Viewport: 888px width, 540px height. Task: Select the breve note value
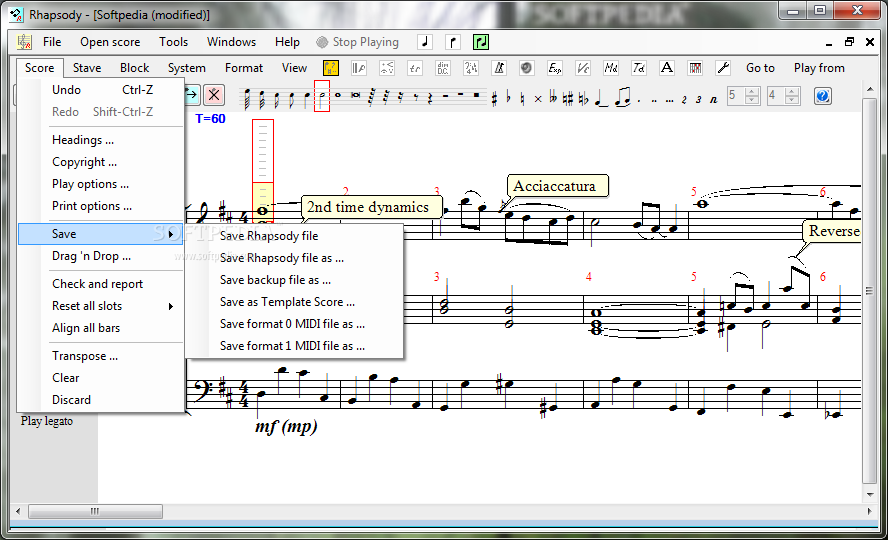[355, 95]
